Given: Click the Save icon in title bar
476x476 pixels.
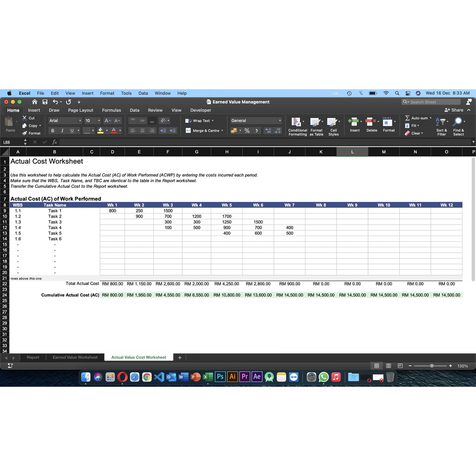Looking at the screenshot, I should [45, 102].
